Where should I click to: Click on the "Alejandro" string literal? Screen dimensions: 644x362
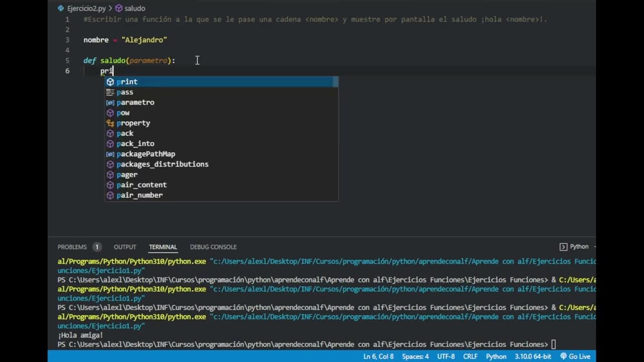coord(144,40)
